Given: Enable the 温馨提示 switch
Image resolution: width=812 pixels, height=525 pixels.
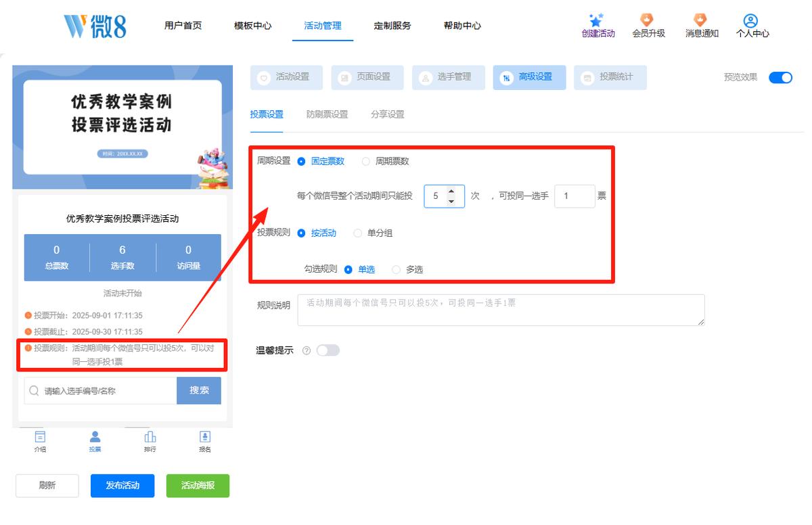Looking at the screenshot, I should pyautogui.click(x=328, y=350).
